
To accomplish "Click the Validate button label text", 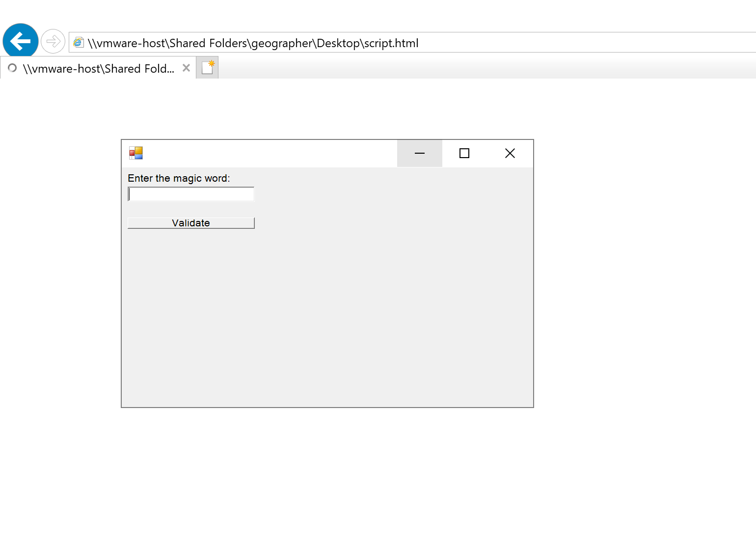I will 190,222.
